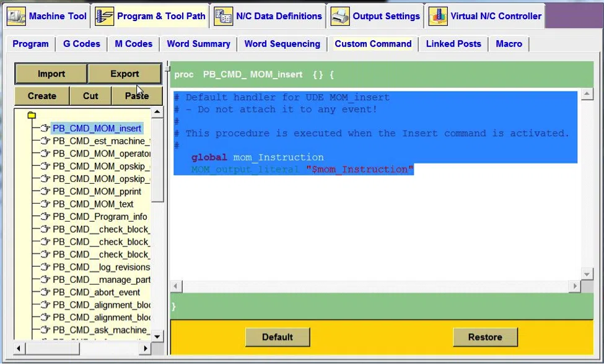Open the Output Settings printer icon

pos(341,17)
